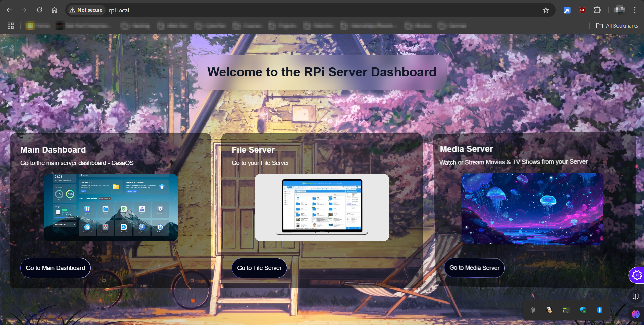The height and width of the screenshot is (325, 644).
Task: Open the open-book reading icon
Action: pos(635,296)
